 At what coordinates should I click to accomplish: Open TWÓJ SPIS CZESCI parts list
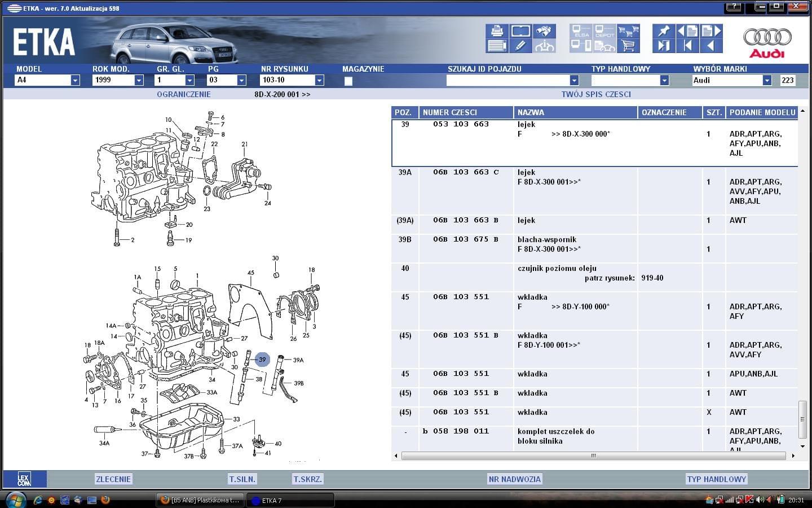tap(596, 94)
